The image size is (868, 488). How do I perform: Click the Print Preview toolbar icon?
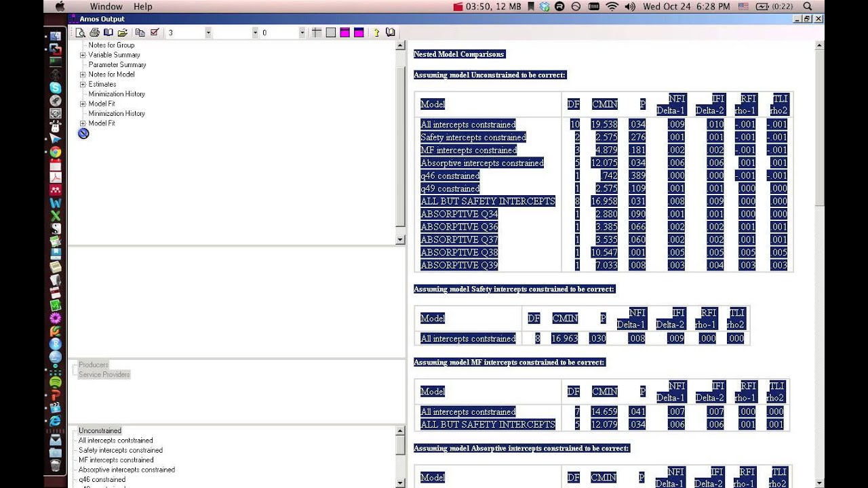[81, 33]
